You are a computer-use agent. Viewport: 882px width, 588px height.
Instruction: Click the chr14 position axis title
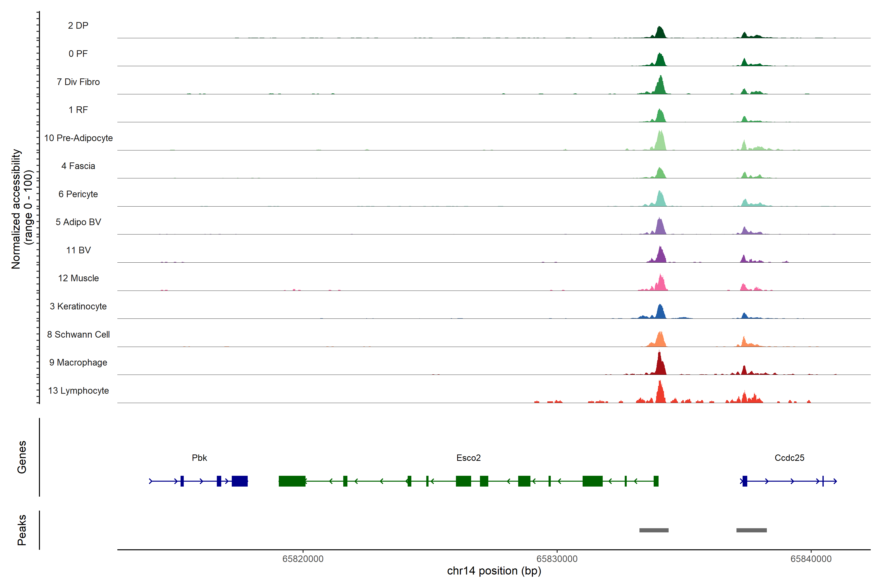coord(494,571)
